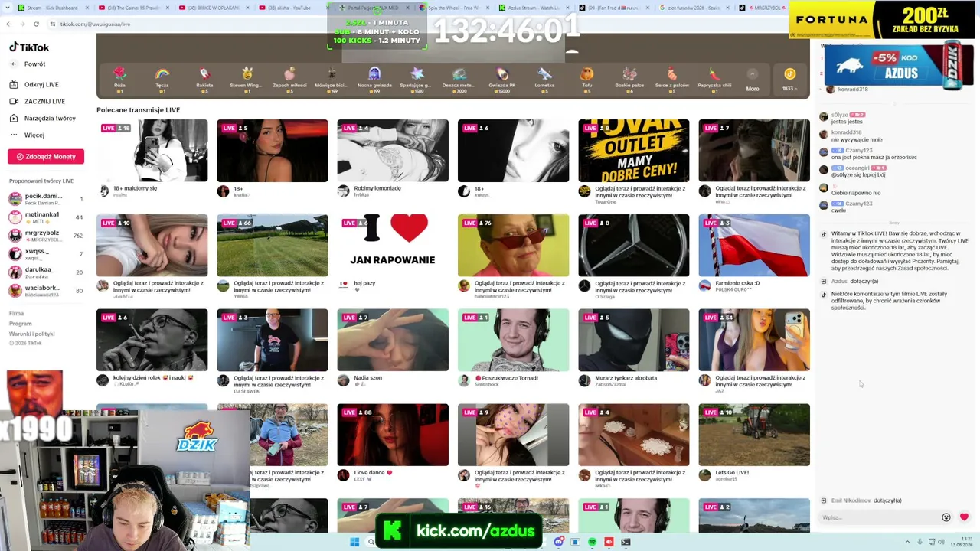Image resolution: width=980 pixels, height=551 pixels.
Task: Open the 'Robimy lemoniadę' live stream
Action: click(393, 151)
